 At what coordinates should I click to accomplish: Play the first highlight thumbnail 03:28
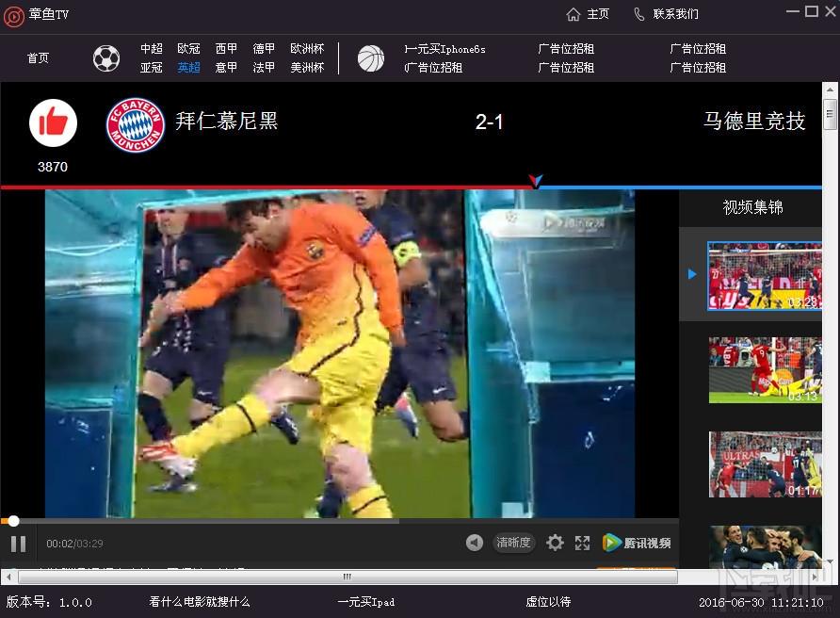[x=765, y=276]
